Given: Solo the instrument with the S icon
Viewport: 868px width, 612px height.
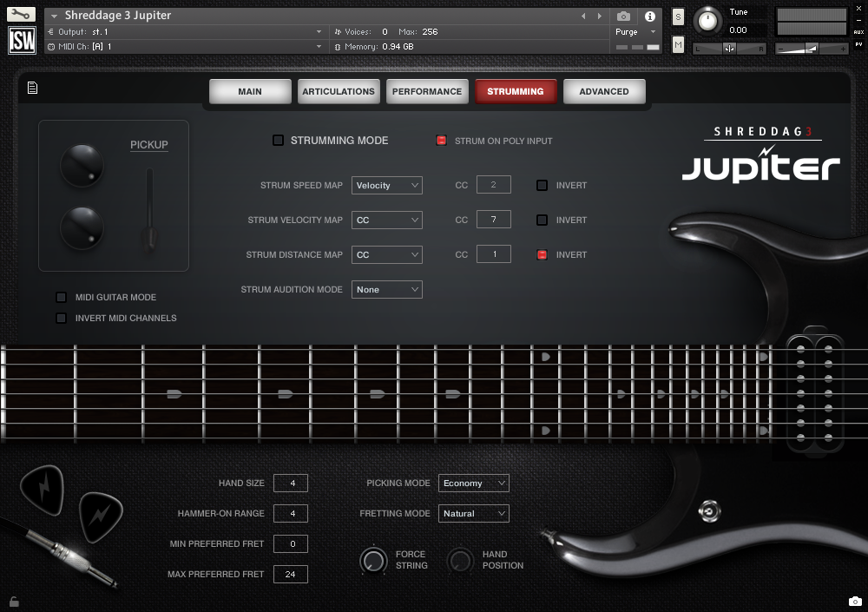Looking at the screenshot, I should click(676, 16).
